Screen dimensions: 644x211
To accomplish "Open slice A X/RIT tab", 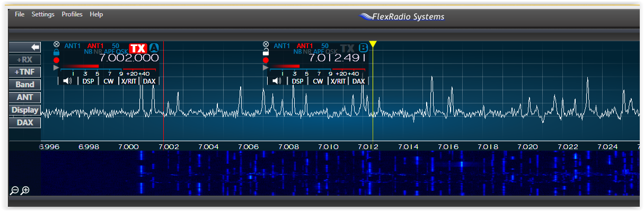I will (128, 81).
